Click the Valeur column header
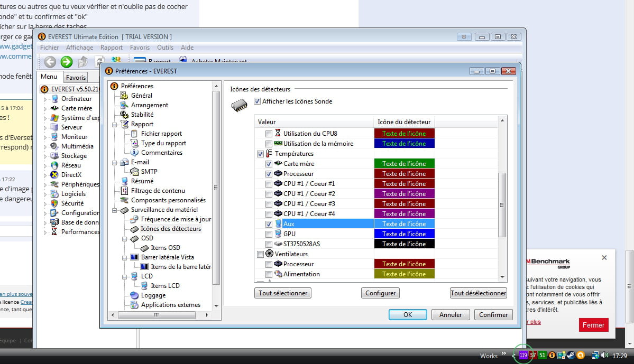Viewport: 634px width, 364px height. click(314, 122)
